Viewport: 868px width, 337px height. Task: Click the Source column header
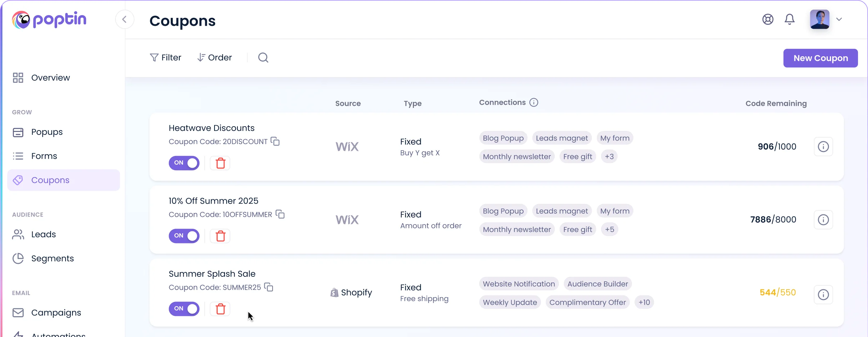click(348, 104)
